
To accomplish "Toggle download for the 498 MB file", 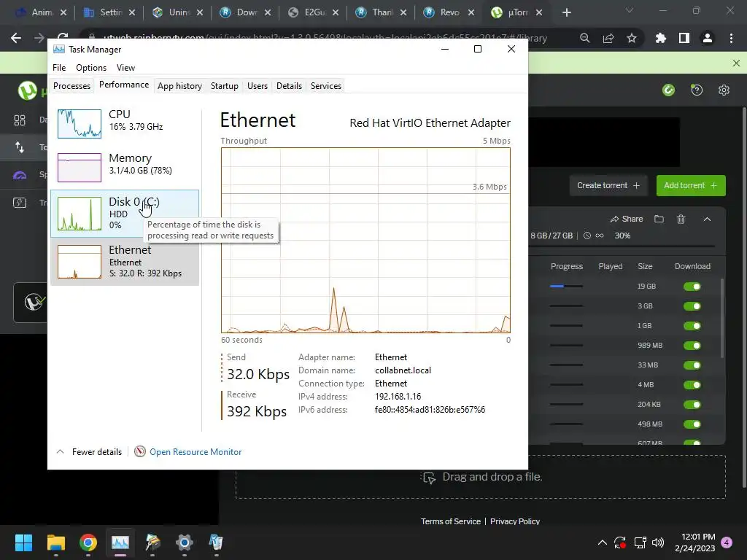I will click(692, 424).
